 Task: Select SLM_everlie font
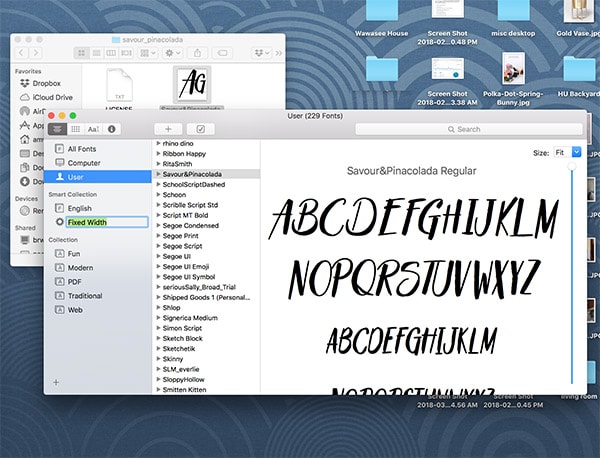pos(206,369)
